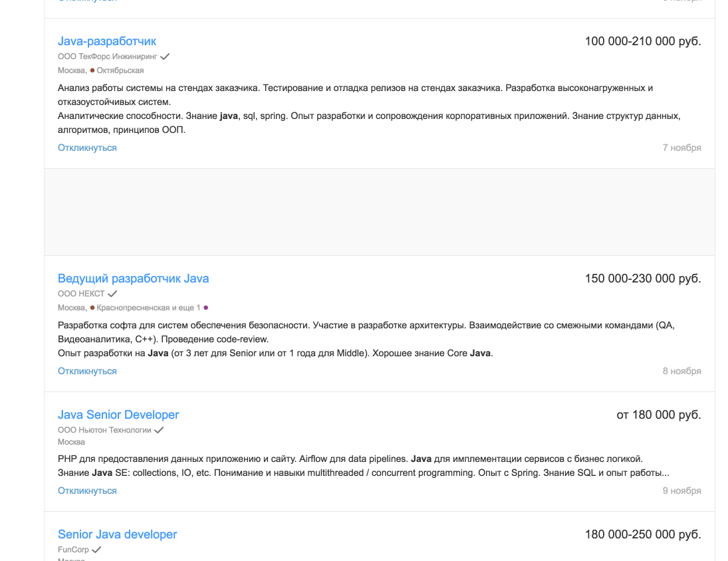Screen dimensions: 728x561
Task: Open the Java-разработчик vacancy title
Action: (x=107, y=41)
